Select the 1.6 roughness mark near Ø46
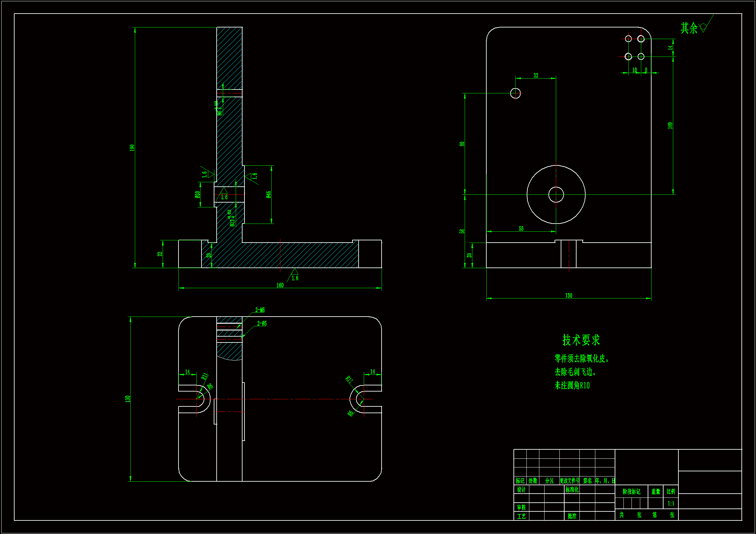The width and height of the screenshot is (756, 534). pyautogui.click(x=252, y=176)
